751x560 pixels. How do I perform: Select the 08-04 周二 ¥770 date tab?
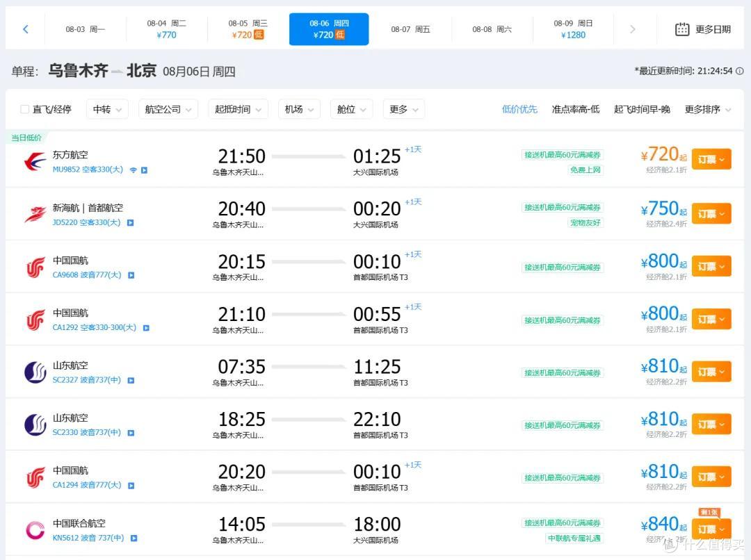[166, 29]
